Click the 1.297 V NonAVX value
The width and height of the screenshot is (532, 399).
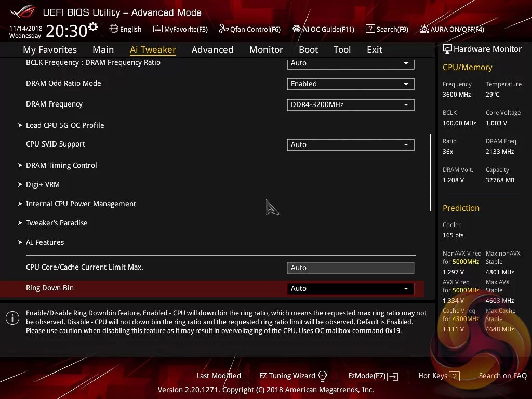(x=453, y=272)
